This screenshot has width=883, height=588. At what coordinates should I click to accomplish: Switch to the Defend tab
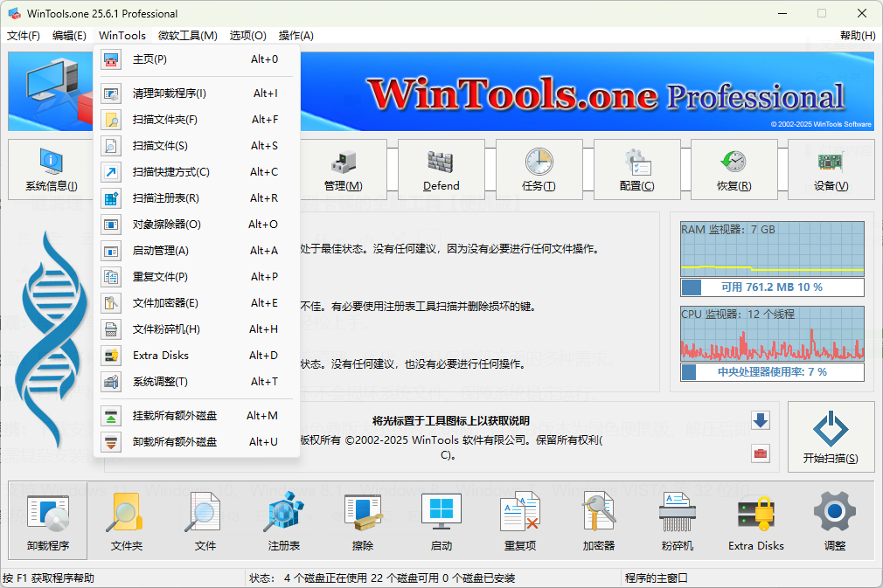pyautogui.click(x=441, y=169)
